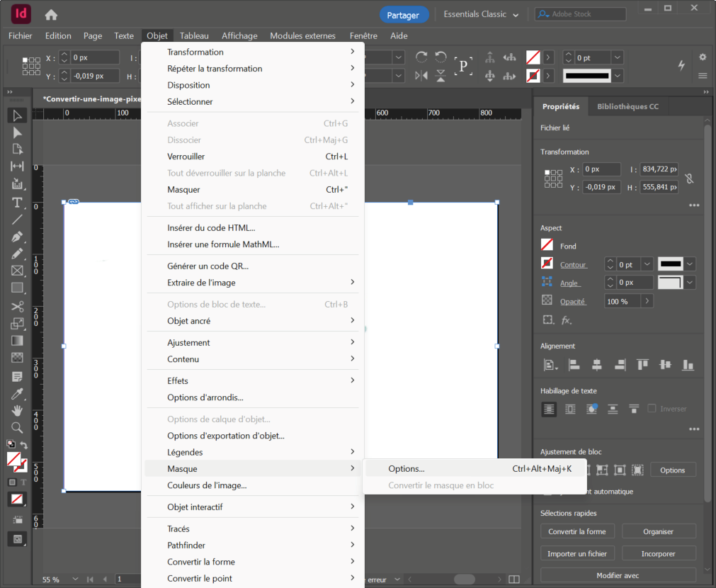Select the Zoom magnifier tool

pyautogui.click(x=17, y=428)
